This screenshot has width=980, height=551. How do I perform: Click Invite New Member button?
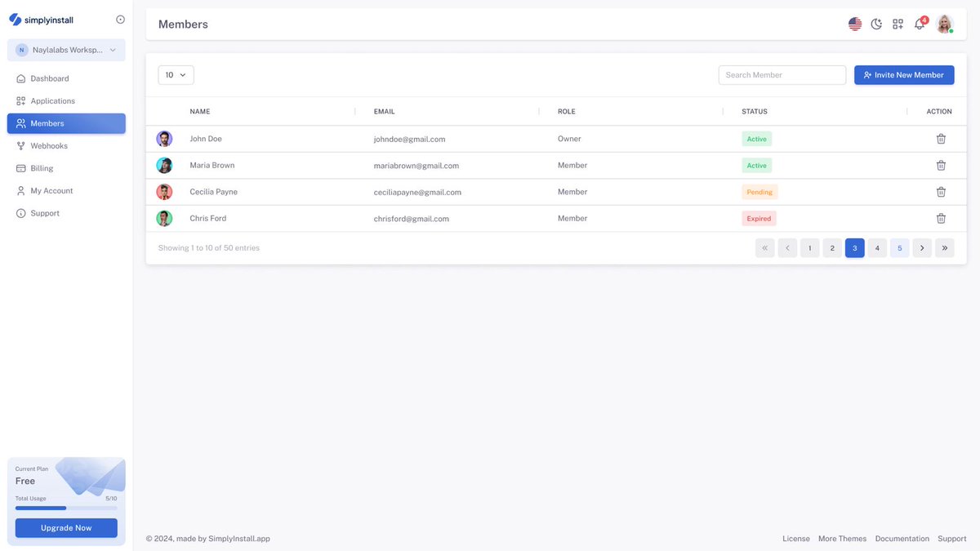point(904,75)
